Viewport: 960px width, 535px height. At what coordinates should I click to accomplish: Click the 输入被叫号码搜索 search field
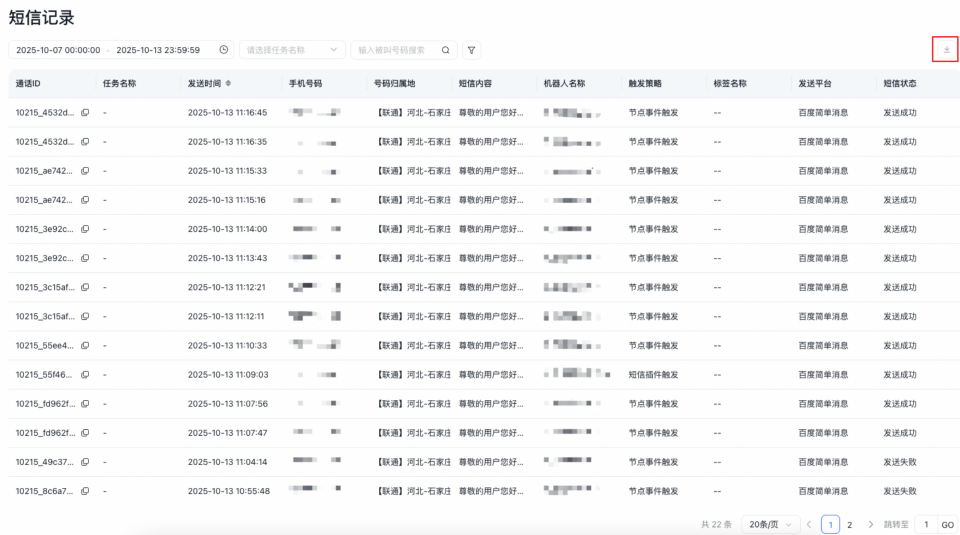point(395,50)
